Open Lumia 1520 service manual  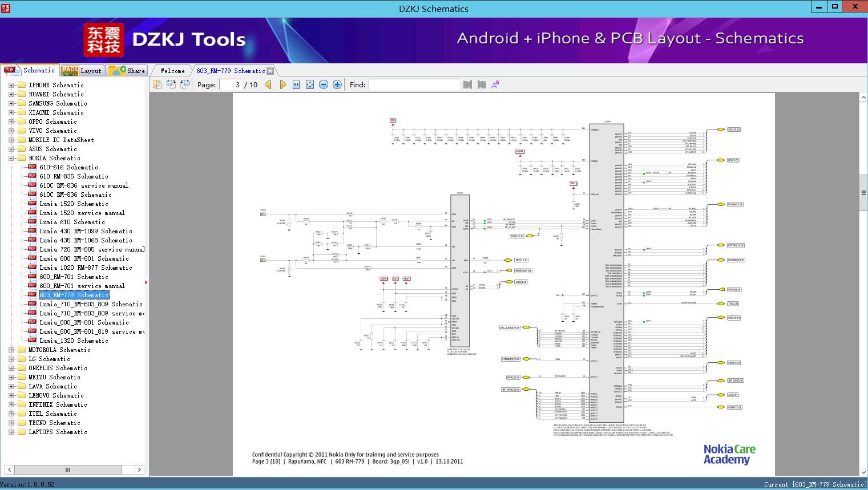click(x=82, y=213)
